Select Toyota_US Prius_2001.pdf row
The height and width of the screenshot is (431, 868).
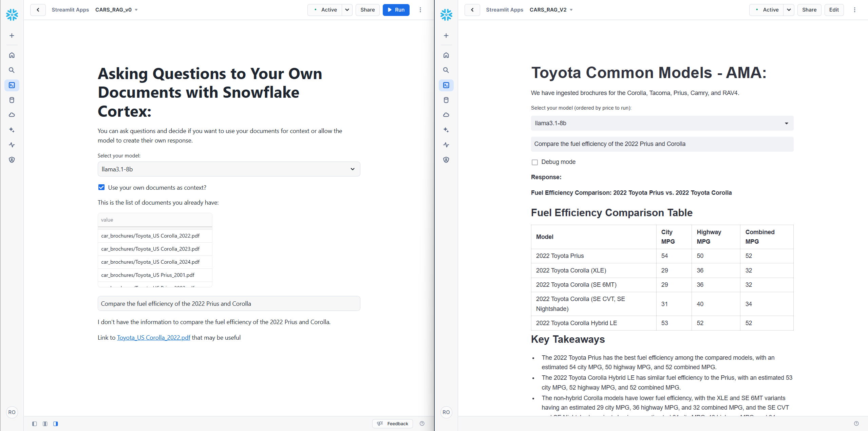tap(155, 275)
